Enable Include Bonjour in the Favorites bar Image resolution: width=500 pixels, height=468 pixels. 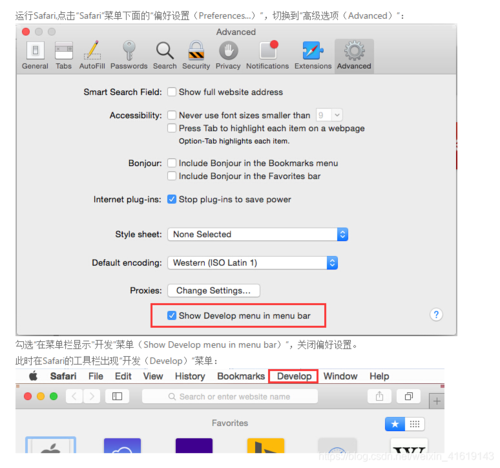click(172, 176)
